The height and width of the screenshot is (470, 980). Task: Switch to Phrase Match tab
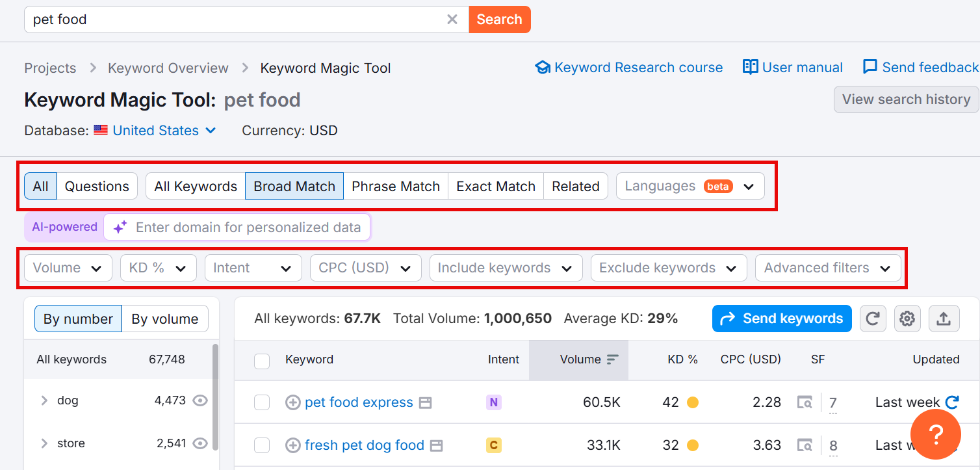coord(396,186)
